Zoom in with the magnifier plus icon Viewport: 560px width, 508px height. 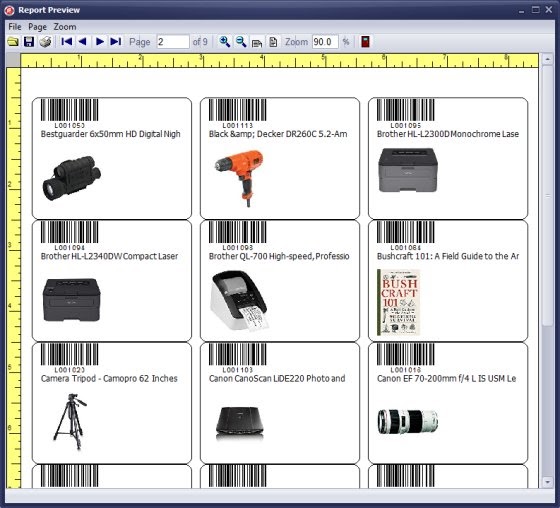[225, 42]
